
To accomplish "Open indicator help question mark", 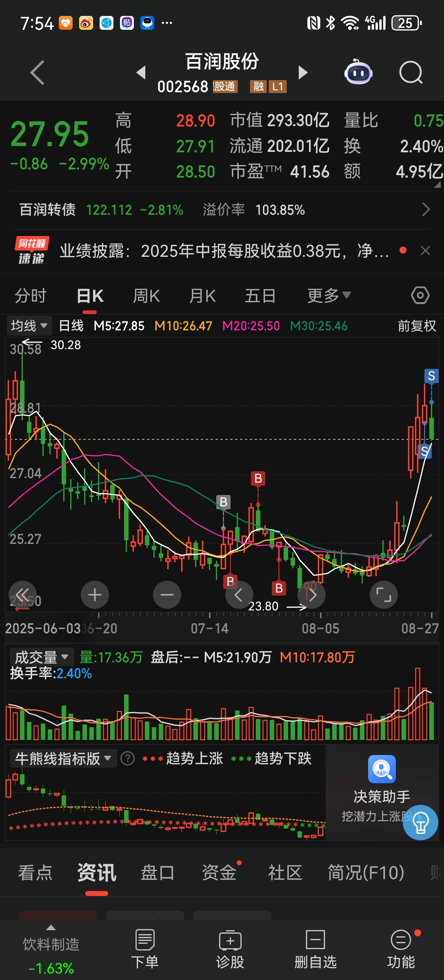I will pos(127,759).
